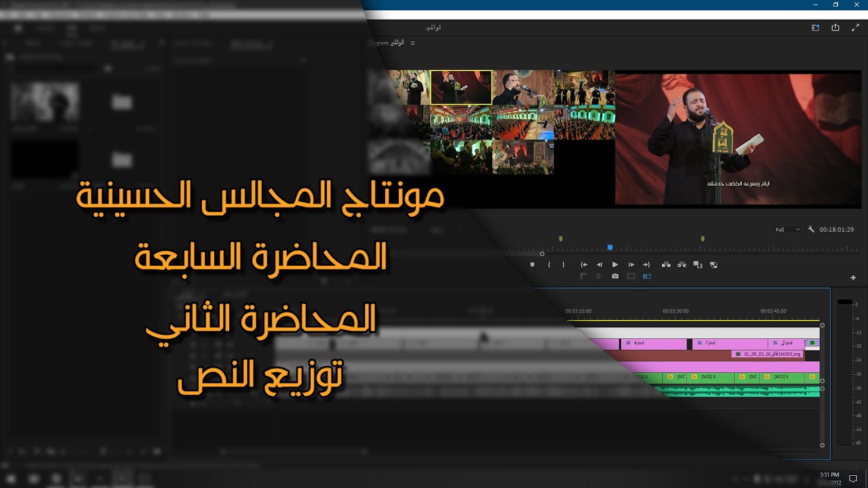This screenshot has width=868, height=488.
Task: Toggle the rectangle icon beside Export Frame
Action: click(x=631, y=277)
